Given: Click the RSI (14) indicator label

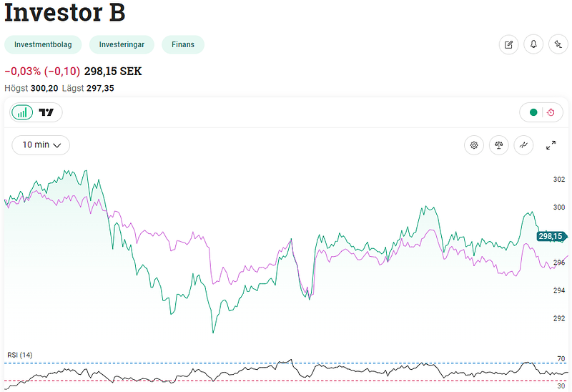Looking at the screenshot, I should pos(20,355).
